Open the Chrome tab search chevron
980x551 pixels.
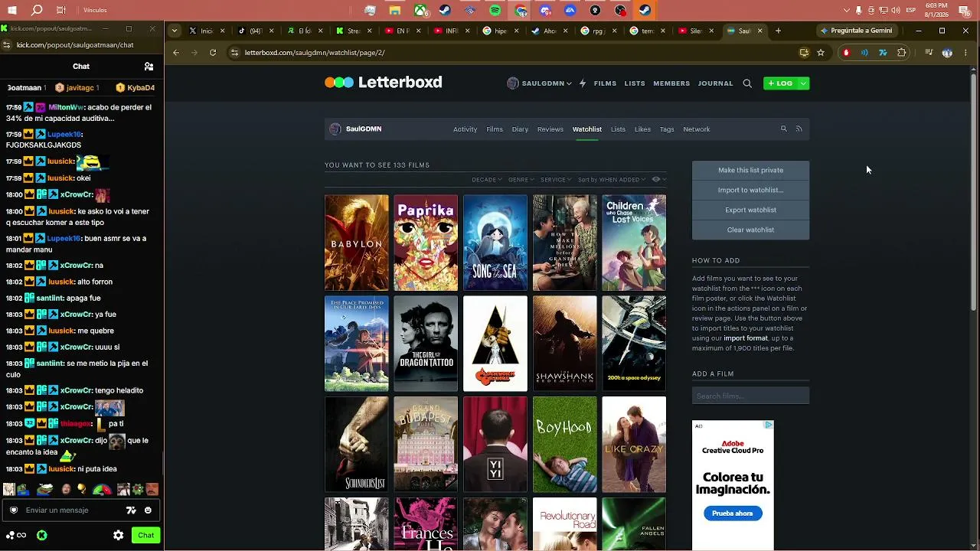(x=175, y=31)
